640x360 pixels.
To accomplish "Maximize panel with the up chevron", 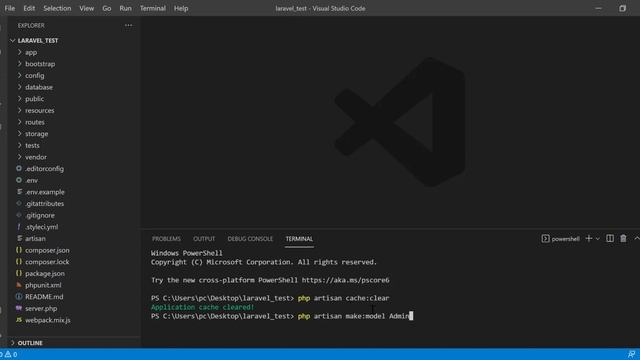I will coord(636,238).
